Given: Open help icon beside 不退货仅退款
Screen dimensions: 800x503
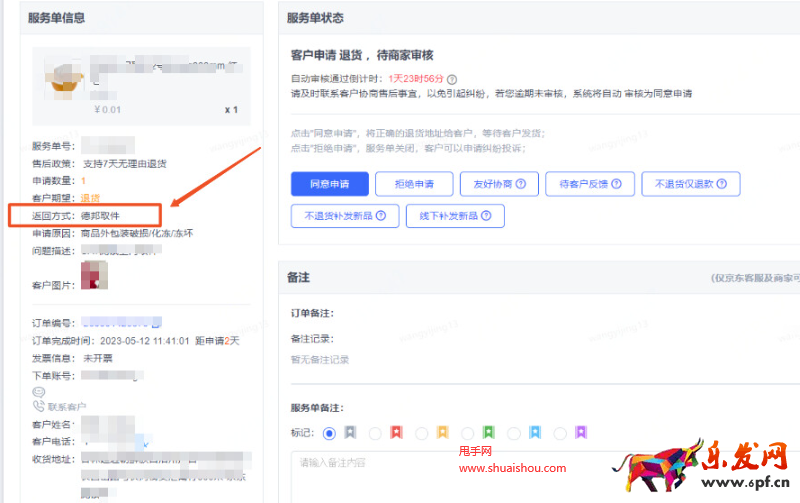Looking at the screenshot, I should point(721,184).
